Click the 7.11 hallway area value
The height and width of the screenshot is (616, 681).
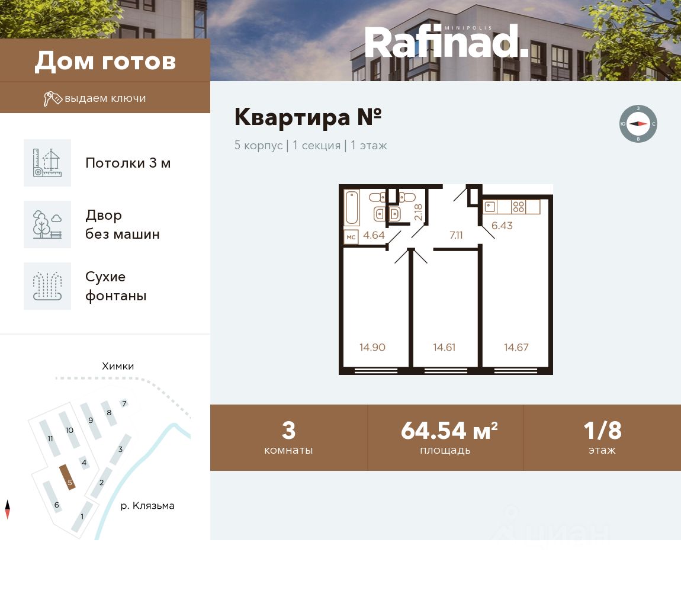(456, 235)
